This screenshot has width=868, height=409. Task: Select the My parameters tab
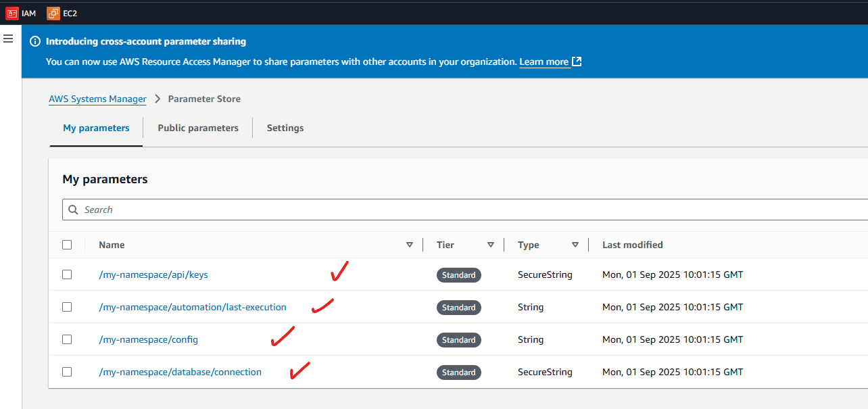96,128
